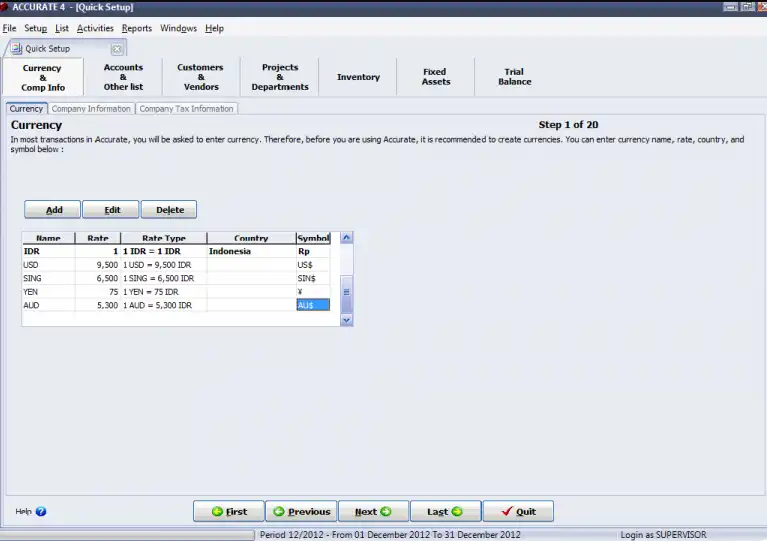This screenshot has width=767, height=541.
Task: Click the currency list scrollbar thumb
Action: (x=346, y=293)
